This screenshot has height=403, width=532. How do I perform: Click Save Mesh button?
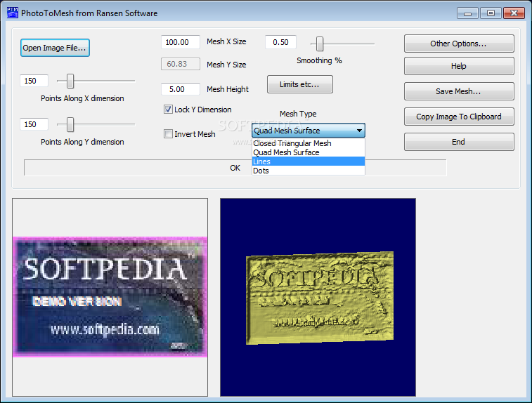459,91
